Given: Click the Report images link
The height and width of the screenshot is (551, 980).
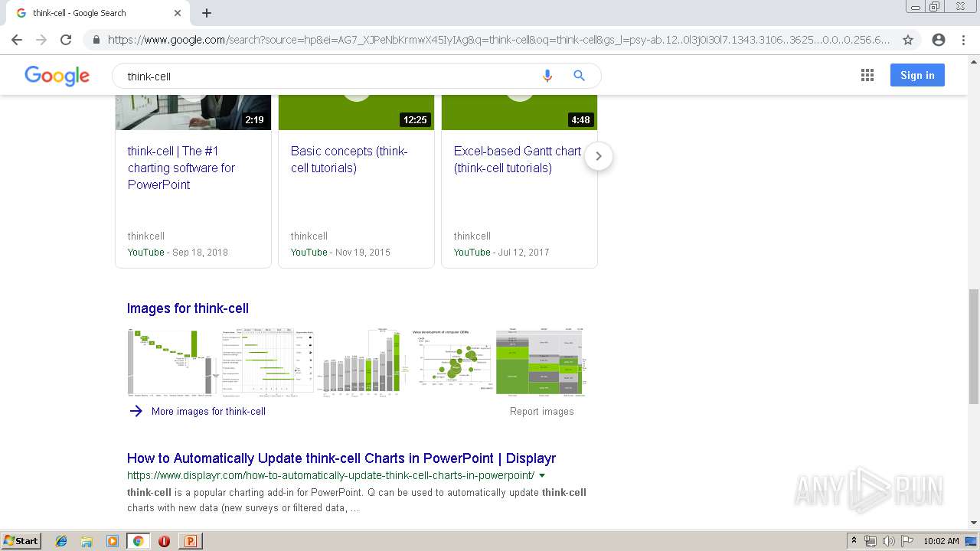Looking at the screenshot, I should point(541,411).
